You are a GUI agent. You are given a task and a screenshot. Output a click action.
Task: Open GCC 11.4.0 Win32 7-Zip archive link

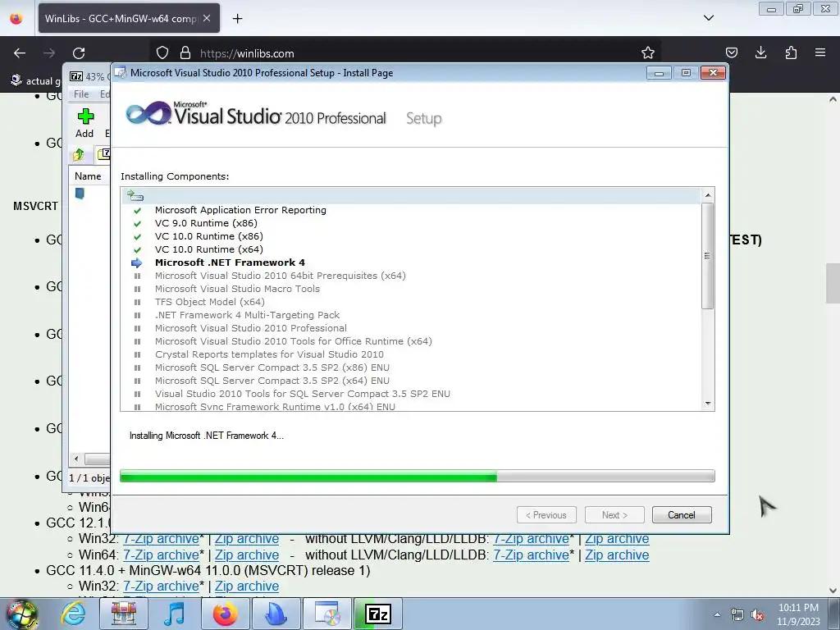[162, 586]
